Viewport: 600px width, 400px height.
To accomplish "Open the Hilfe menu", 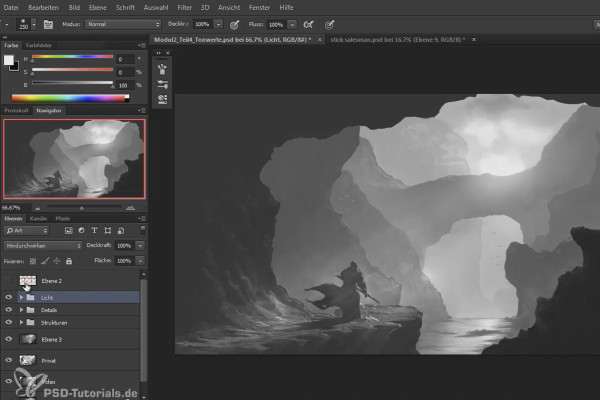I will [286, 7].
